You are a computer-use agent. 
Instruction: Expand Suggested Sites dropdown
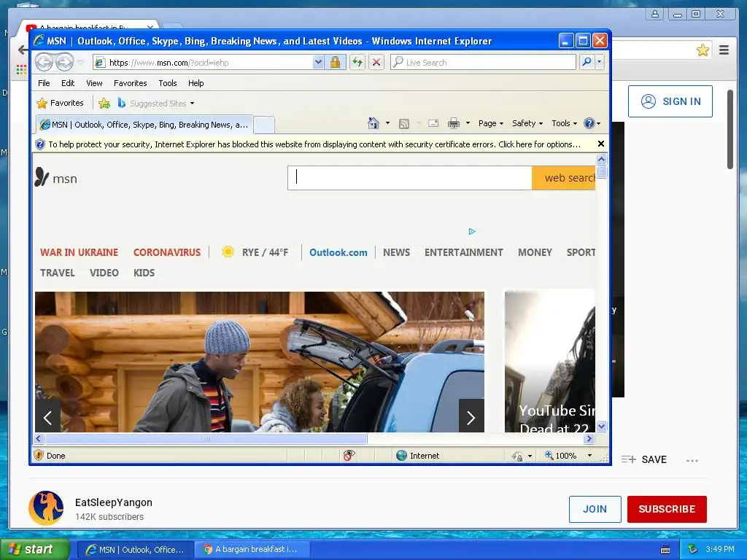[x=192, y=104]
